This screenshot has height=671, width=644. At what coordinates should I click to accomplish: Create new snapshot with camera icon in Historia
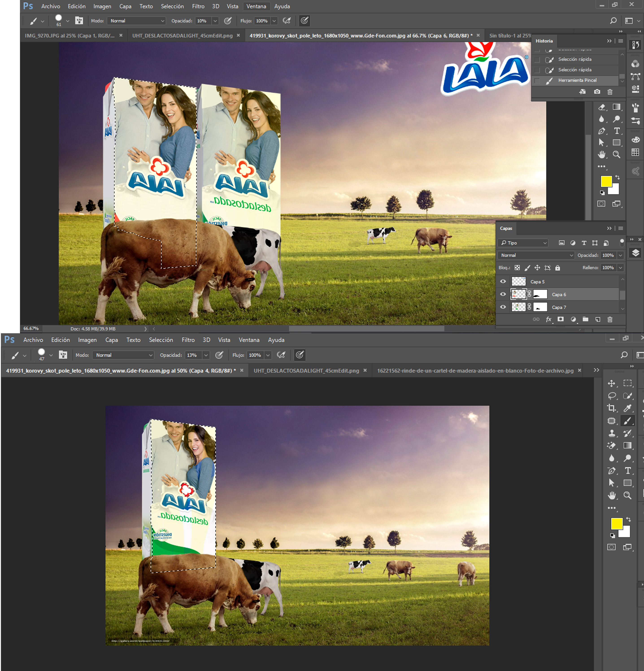597,92
